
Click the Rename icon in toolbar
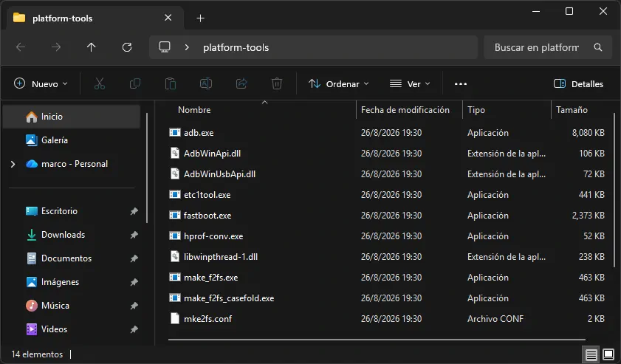[206, 83]
